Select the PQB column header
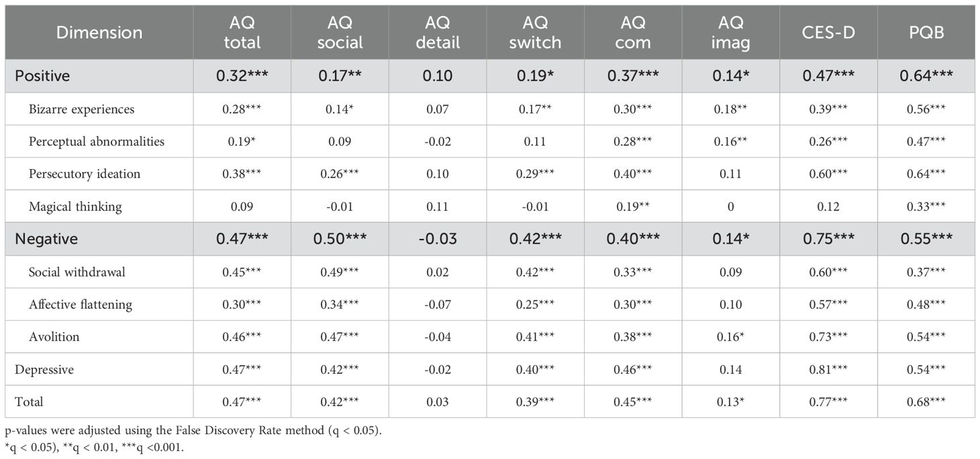The height and width of the screenshot is (459, 980). [x=926, y=32]
